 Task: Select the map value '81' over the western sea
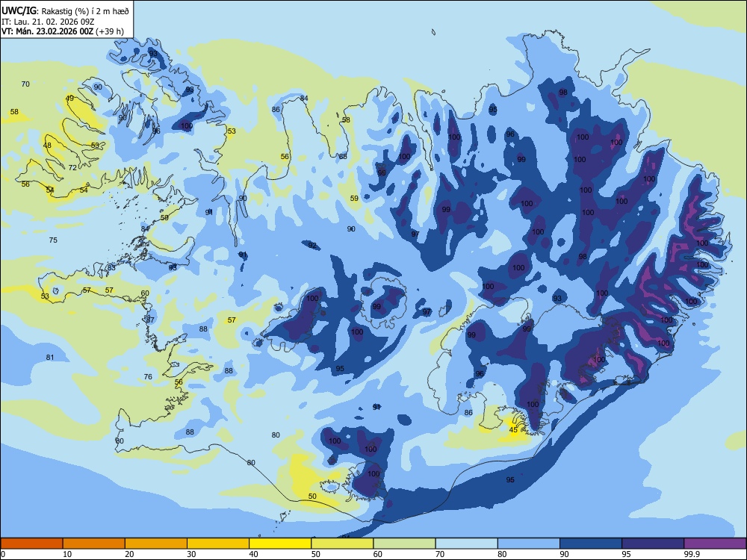50,358
